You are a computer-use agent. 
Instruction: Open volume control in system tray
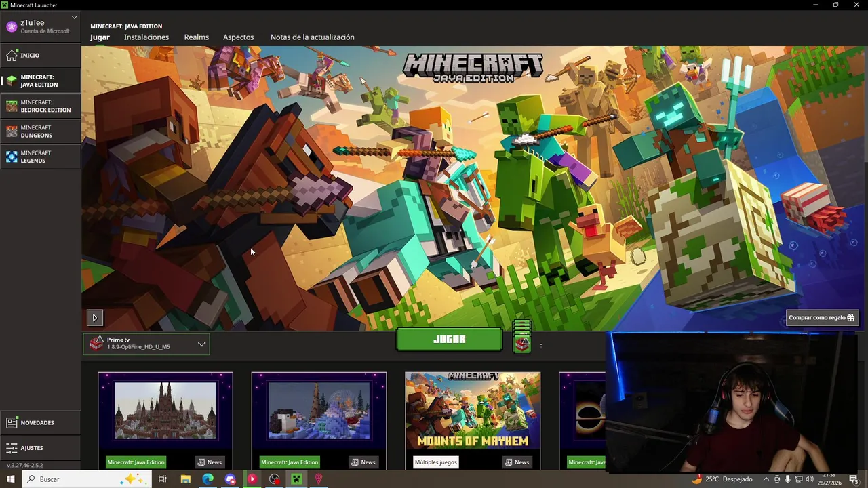point(809,479)
